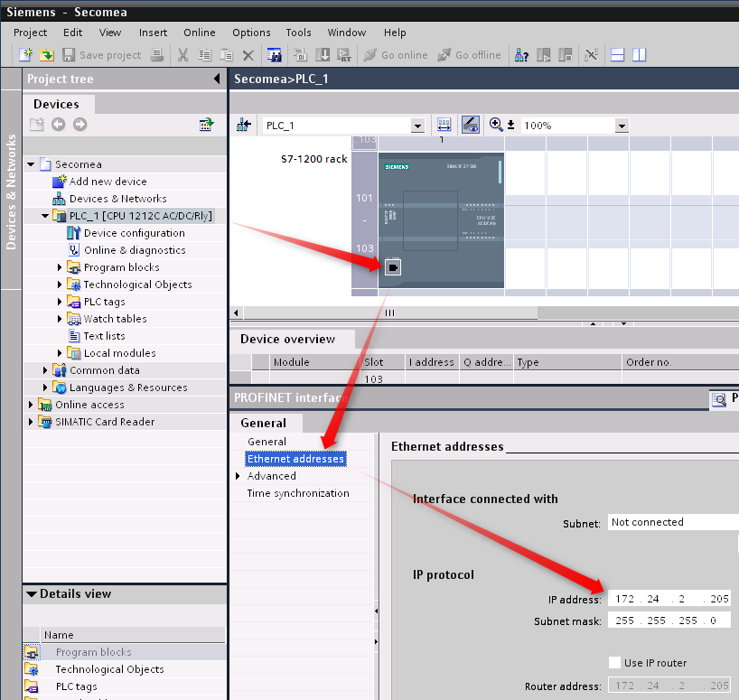Split editor space horizontally icon

617,55
